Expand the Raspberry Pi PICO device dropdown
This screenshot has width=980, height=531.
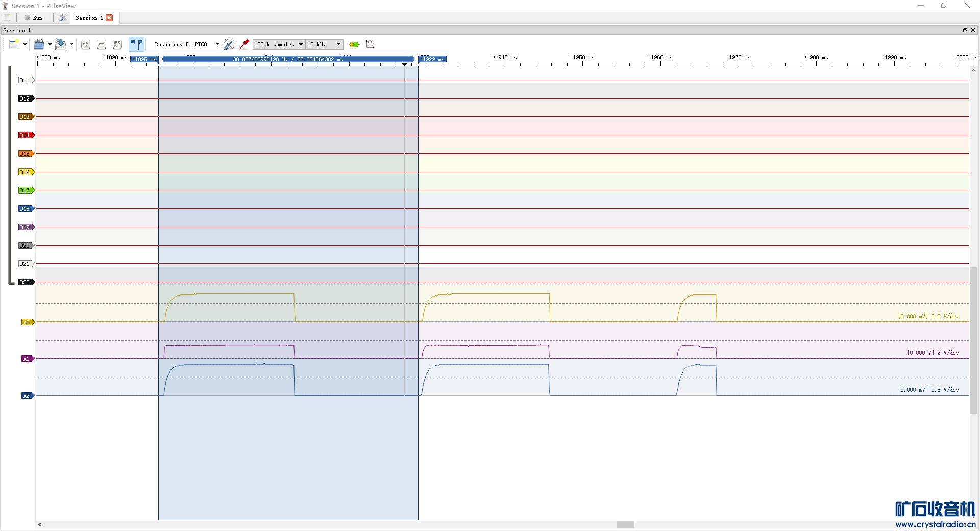[217, 44]
